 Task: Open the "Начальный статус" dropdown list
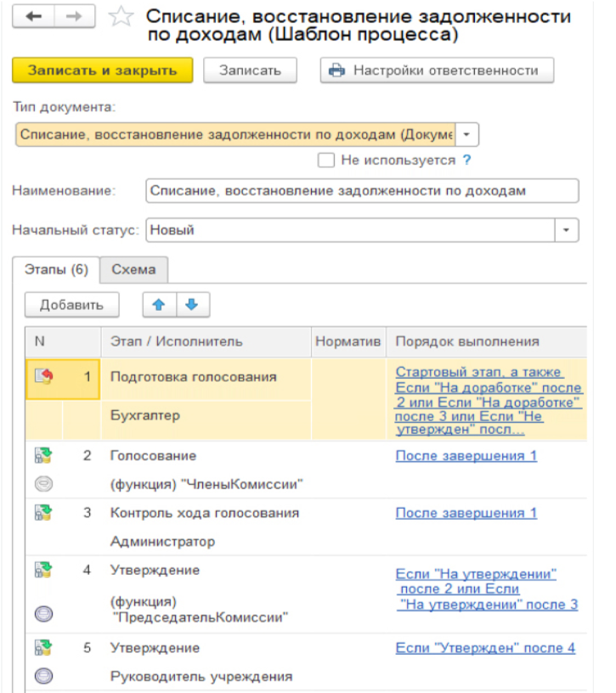(x=567, y=230)
